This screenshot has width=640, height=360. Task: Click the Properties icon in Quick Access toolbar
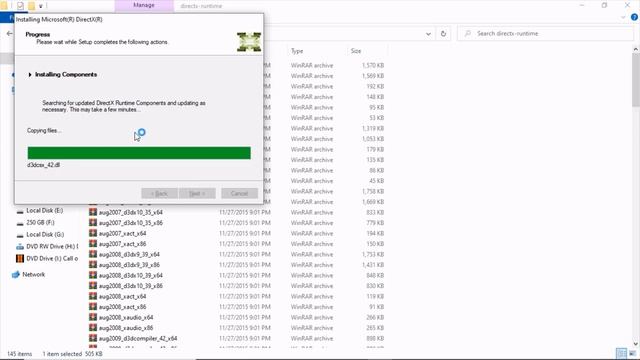pos(20,6)
